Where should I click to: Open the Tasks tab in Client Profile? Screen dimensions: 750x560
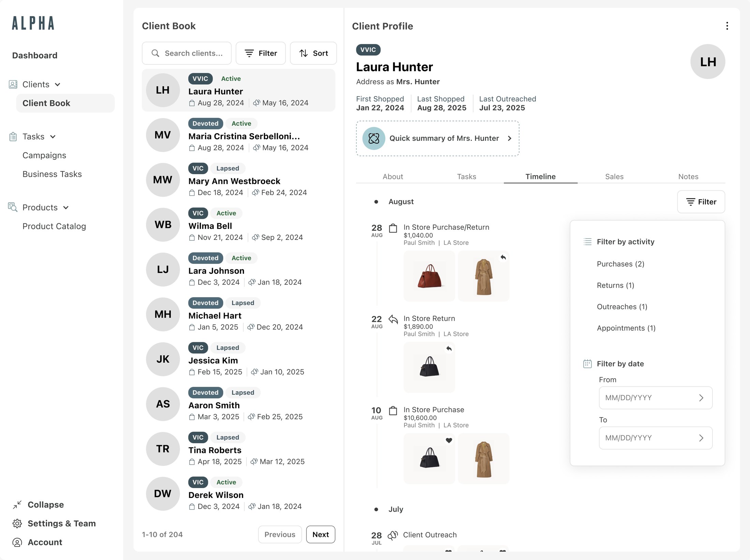pyautogui.click(x=466, y=177)
